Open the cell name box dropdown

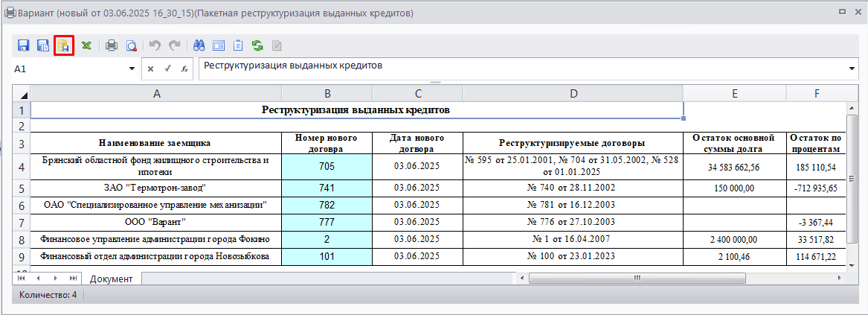(x=132, y=69)
